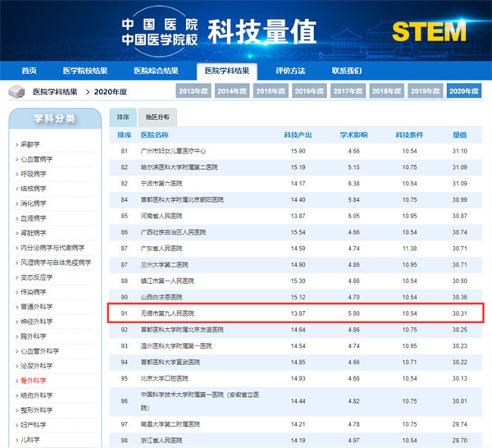Click 兰州大学第二医院 hospital name
The image size is (492, 448).
[165, 265]
